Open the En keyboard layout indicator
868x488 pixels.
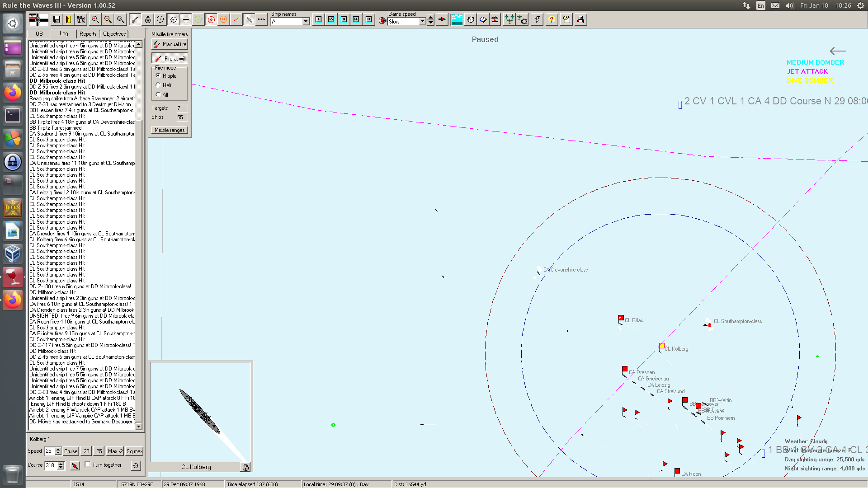pyautogui.click(x=761, y=5)
